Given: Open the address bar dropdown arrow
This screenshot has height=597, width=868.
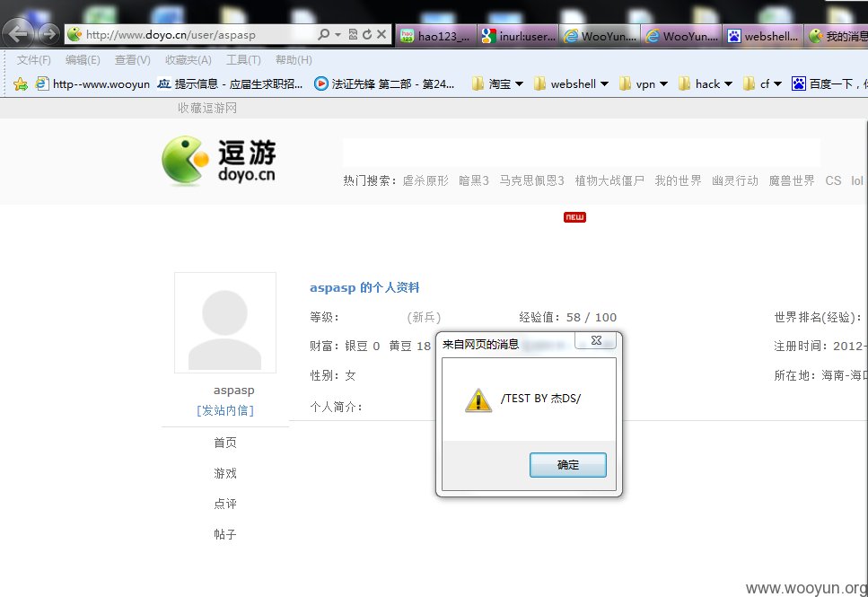Looking at the screenshot, I should click(338, 34).
